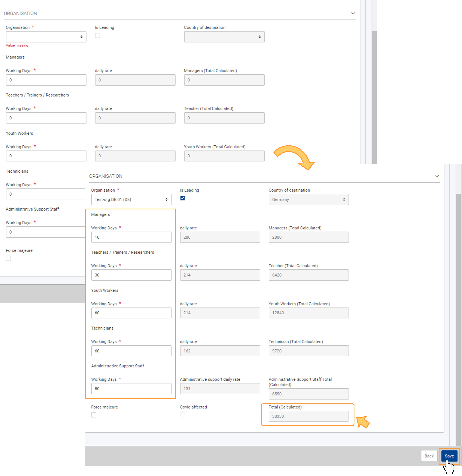Open the Germany country of destination dropdown
462x476 pixels.
309,199
